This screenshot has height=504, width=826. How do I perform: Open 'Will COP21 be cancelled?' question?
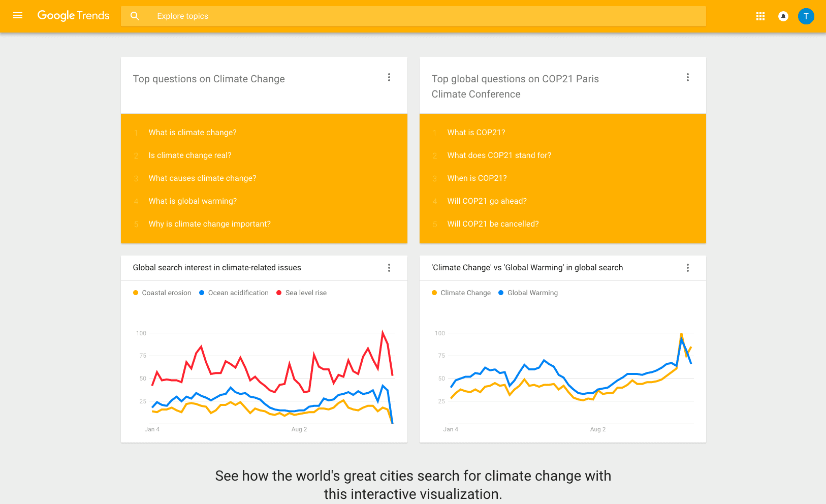click(x=493, y=224)
